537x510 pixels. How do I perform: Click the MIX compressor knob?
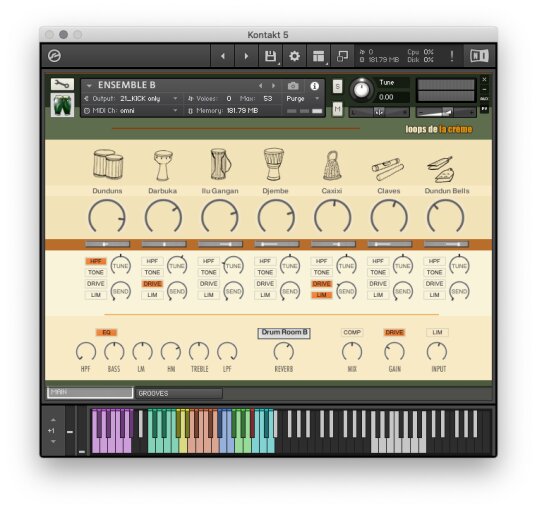(352, 352)
